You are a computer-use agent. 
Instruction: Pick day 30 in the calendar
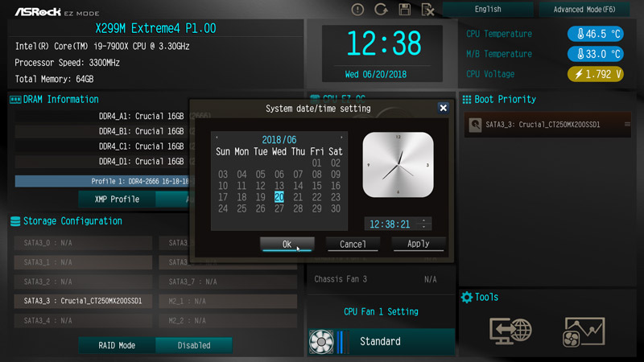(336, 208)
